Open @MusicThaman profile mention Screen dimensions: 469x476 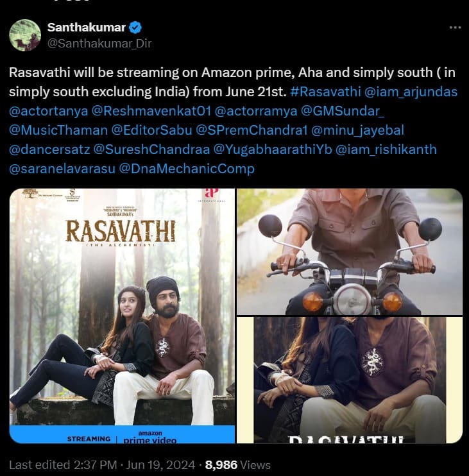point(58,130)
